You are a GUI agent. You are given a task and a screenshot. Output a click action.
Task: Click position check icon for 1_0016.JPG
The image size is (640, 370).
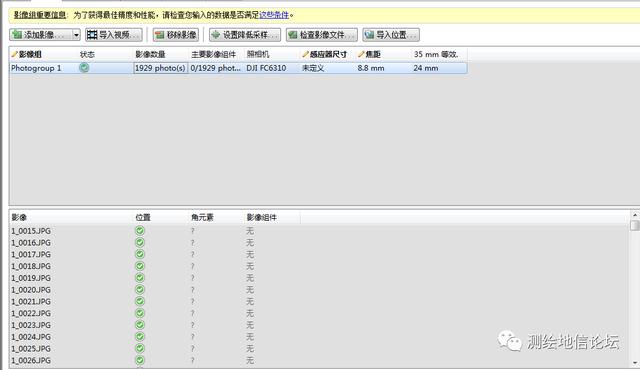tap(140, 242)
